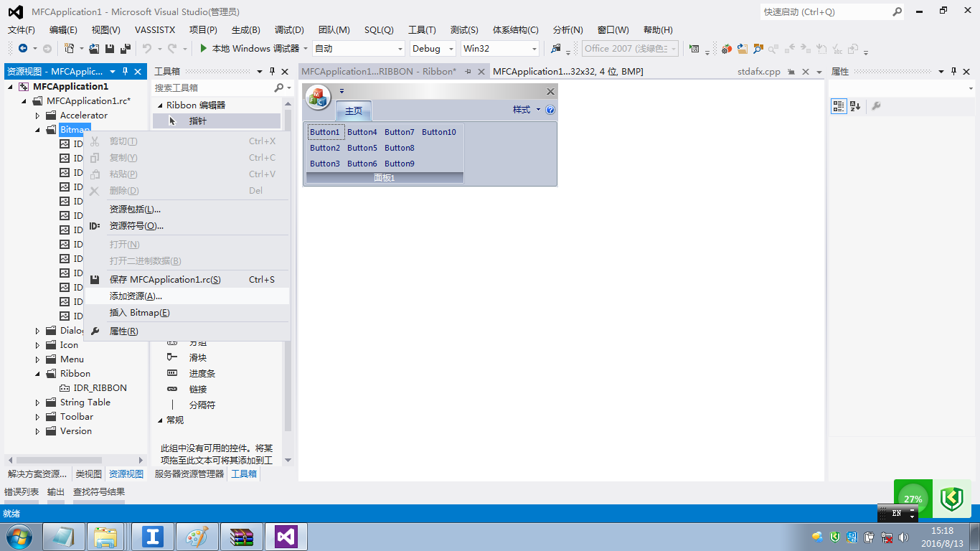Click Button10 in the ribbon designer
980x551 pixels.
pos(439,132)
